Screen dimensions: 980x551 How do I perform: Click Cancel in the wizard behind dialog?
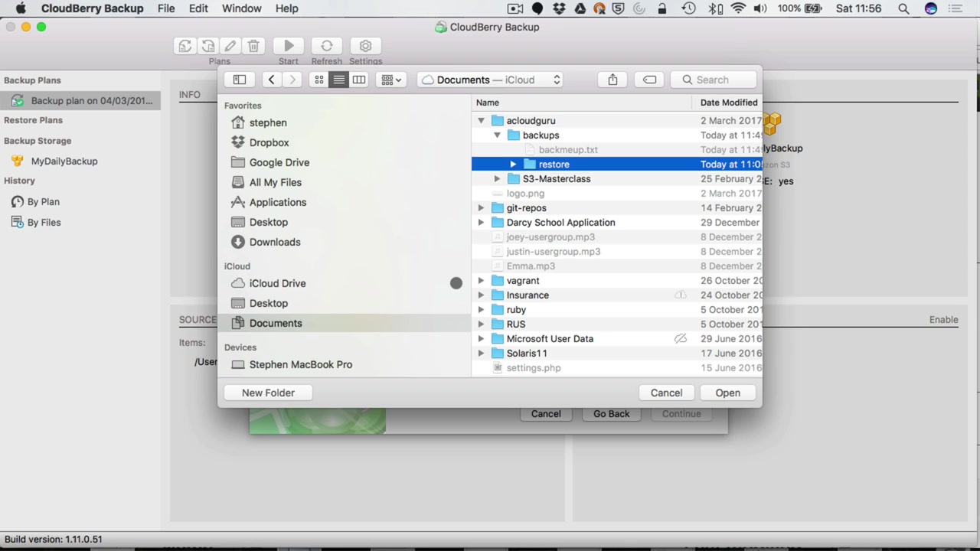coord(546,414)
